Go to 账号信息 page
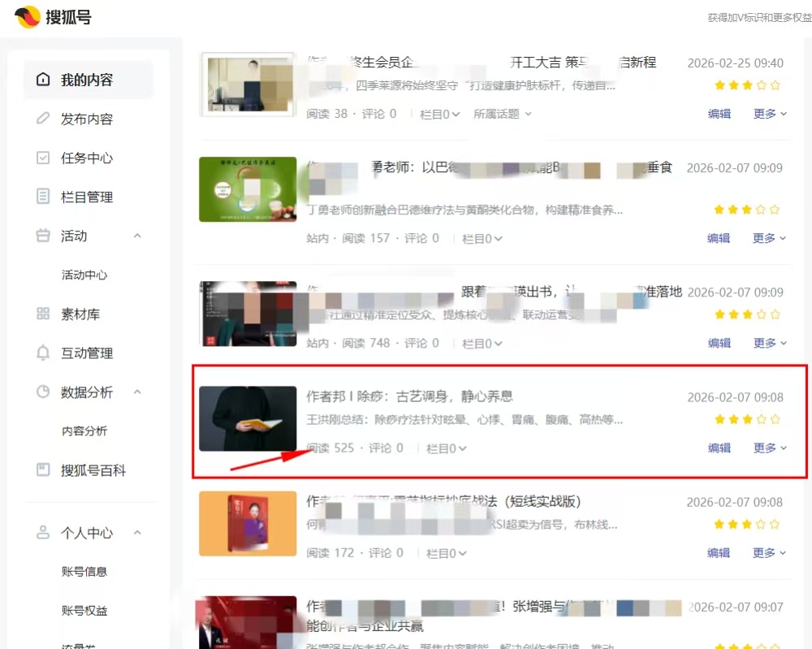The height and width of the screenshot is (649, 812). [84, 571]
